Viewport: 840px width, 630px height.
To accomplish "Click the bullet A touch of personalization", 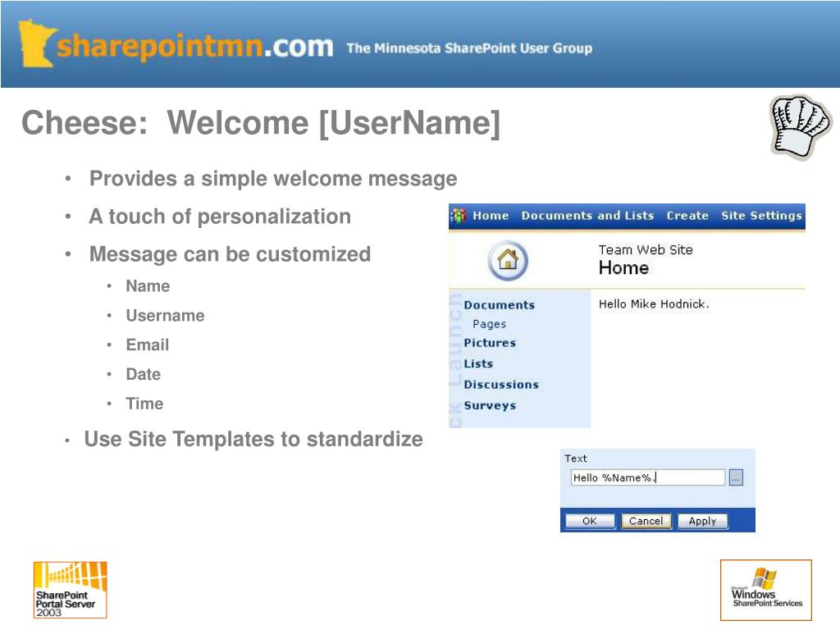I will (x=220, y=217).
